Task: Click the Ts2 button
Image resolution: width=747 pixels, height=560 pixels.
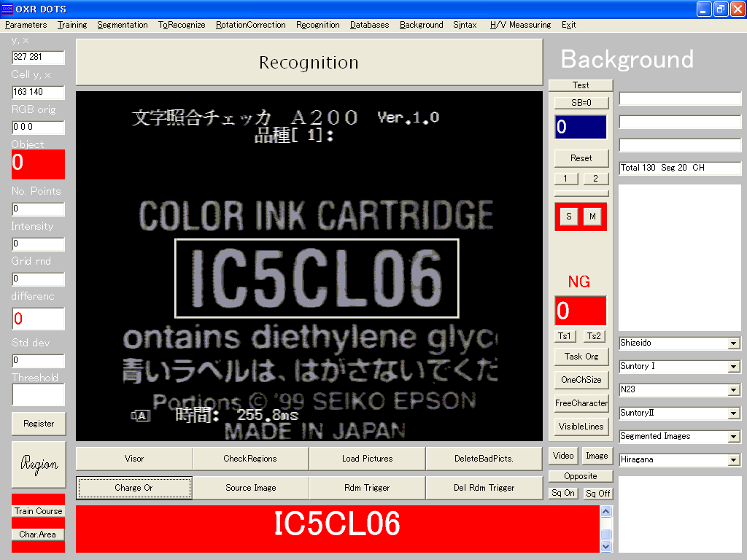Action: click(x=594, y=336)
